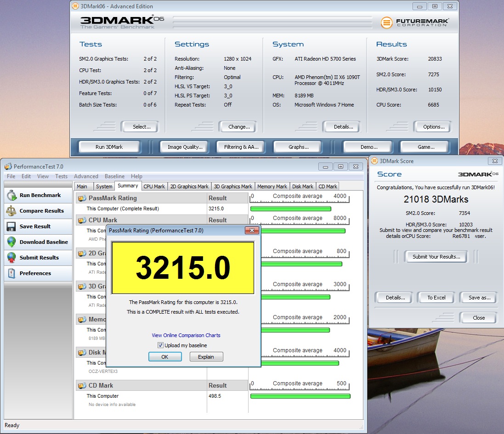This screenshot has width=504, height=434.
Task: Click the Submit Results globe icon
Action: [11, 258]
